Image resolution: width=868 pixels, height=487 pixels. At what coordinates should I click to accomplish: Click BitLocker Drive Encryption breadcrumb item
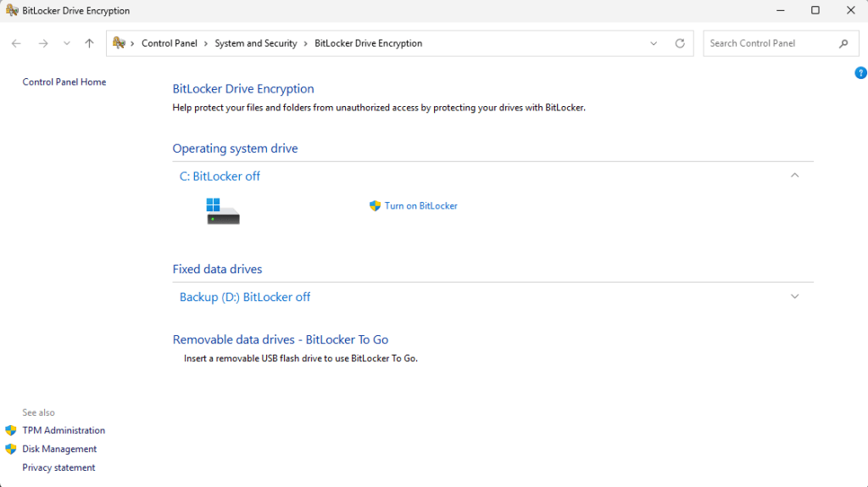[368, 43]
